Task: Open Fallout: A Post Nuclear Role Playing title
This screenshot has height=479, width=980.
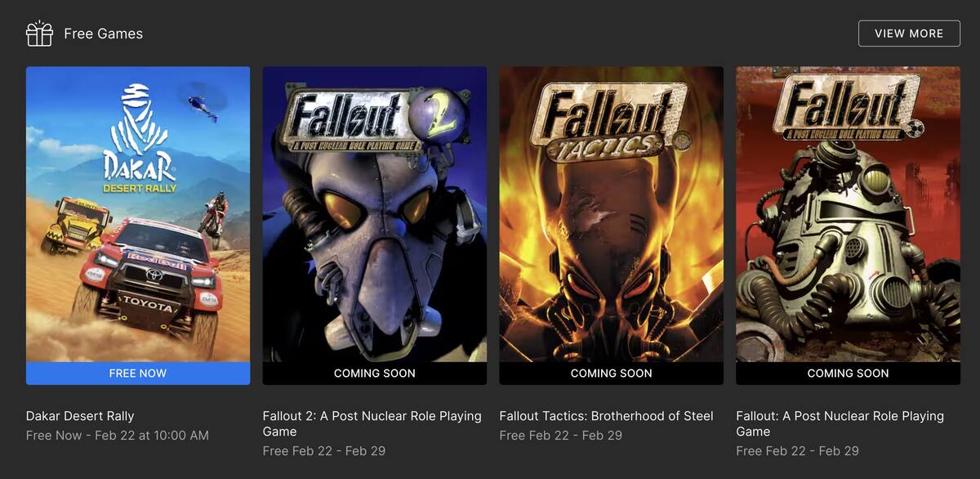Action: point(840,423)
